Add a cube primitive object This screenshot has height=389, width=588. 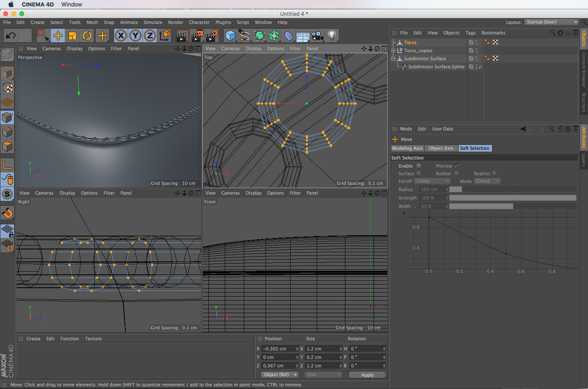(x=230, y=36)
